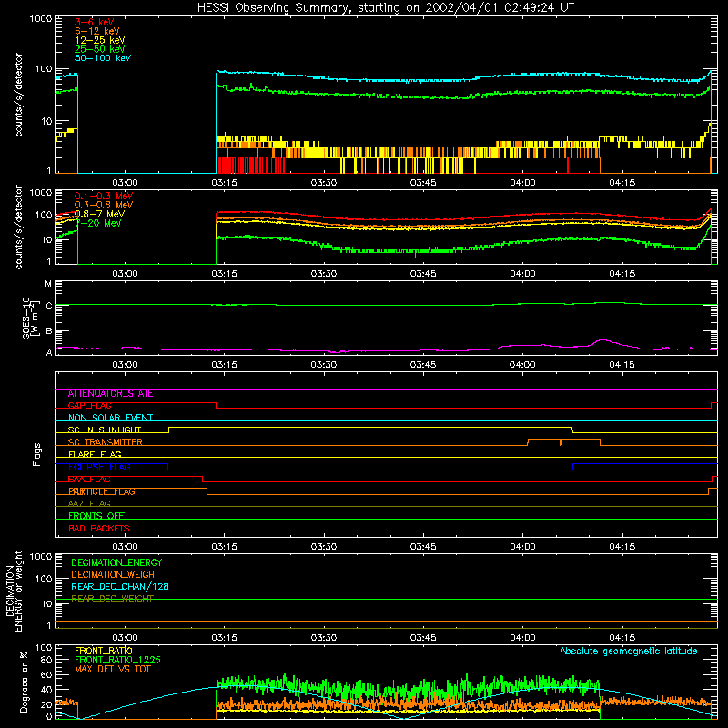The image size is (728, 728).
Task: Click the Degrees or % axis label
Action: [24, 682]
